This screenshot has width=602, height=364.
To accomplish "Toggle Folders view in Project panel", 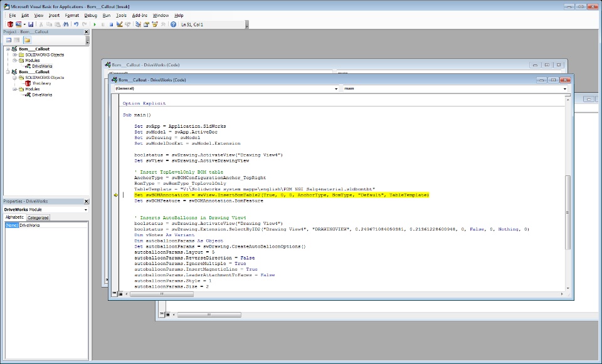I will (x=27, y=40).
